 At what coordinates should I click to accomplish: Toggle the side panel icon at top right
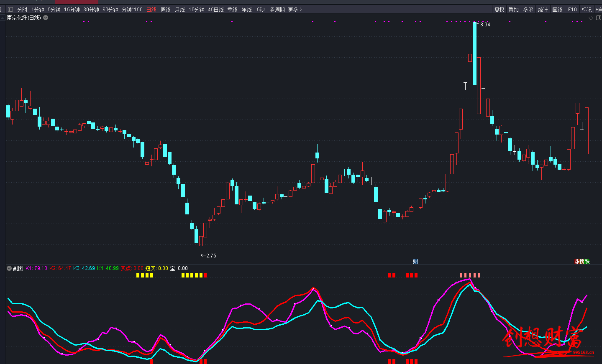click(598, 18)
